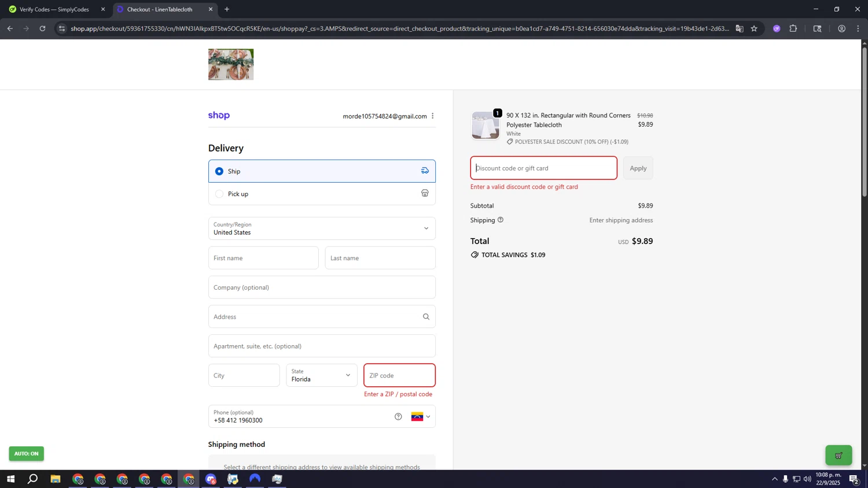Click the page vertical scrollbar
The width and height of the screenshot is (868, 488).
[x=865, y=121]
